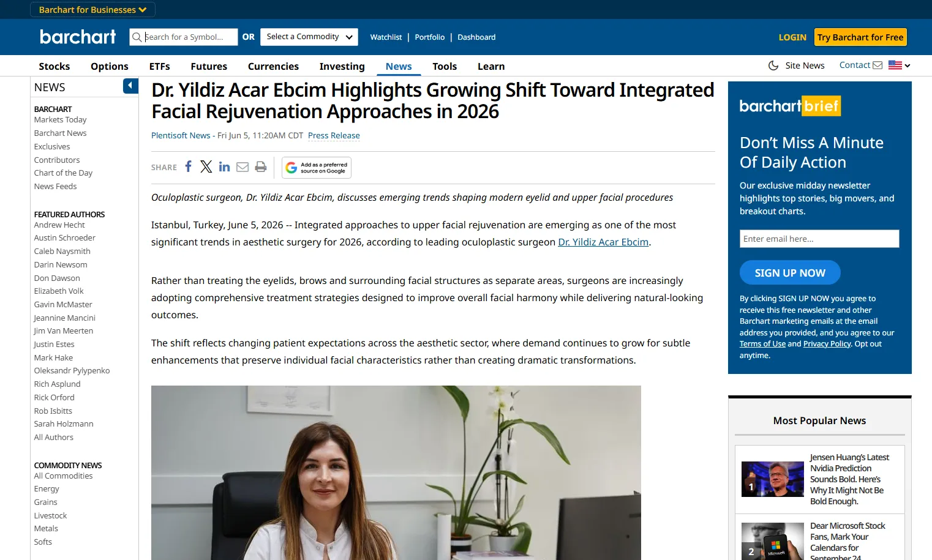Read Jensen Huang's Latest Nvidia Prediction headline
Viewport: 932px width, 560px height.
pyautogui.click(x=849, y=479)
